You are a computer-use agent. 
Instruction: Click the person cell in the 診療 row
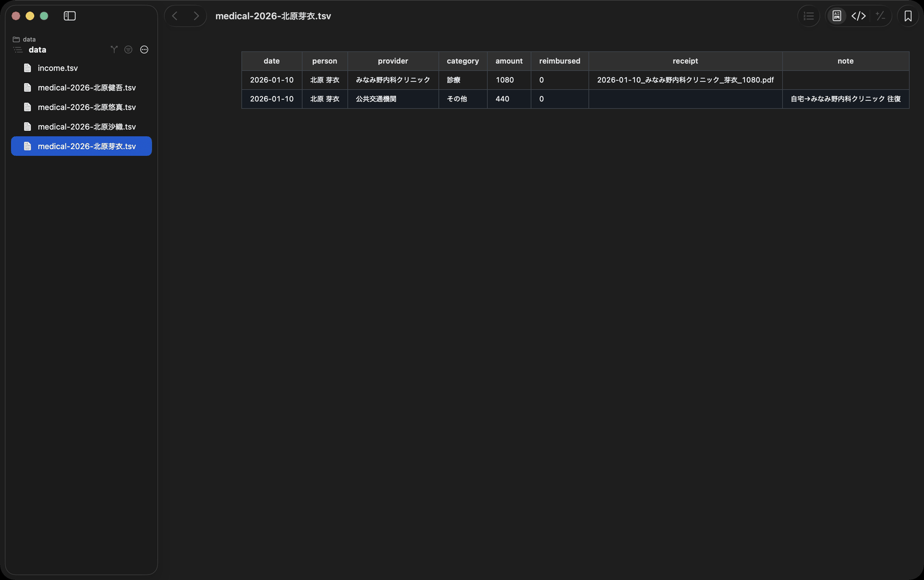tap(324, 80)
